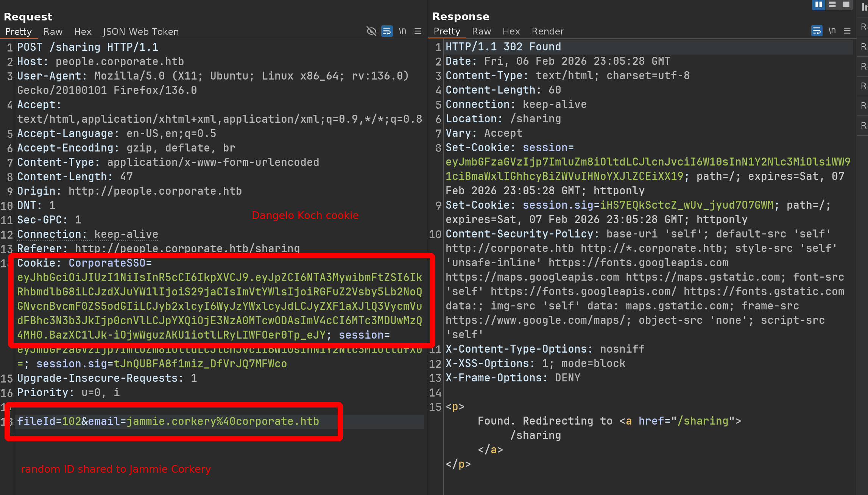The width and height of the screenshot is (868, 495).
Task: Toggle word wrap in Response panel
Action: [x=817, y=31]
